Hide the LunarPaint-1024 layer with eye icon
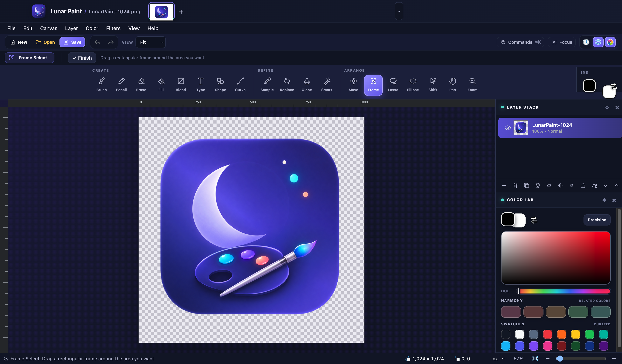Screen dimensions: 622x364 508,128
